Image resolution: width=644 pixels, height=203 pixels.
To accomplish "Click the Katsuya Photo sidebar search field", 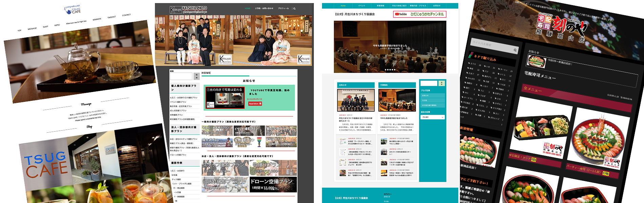I will click(x=181, y=76).
